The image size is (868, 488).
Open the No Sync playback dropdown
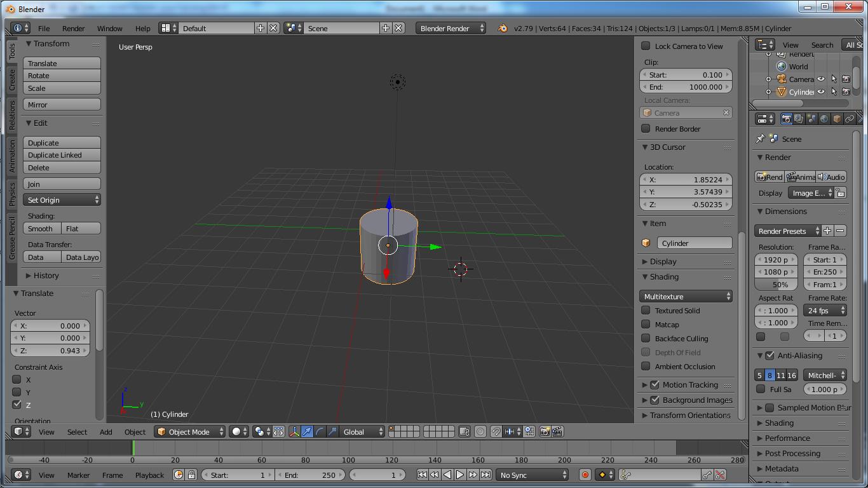click(x=532, y=475)
